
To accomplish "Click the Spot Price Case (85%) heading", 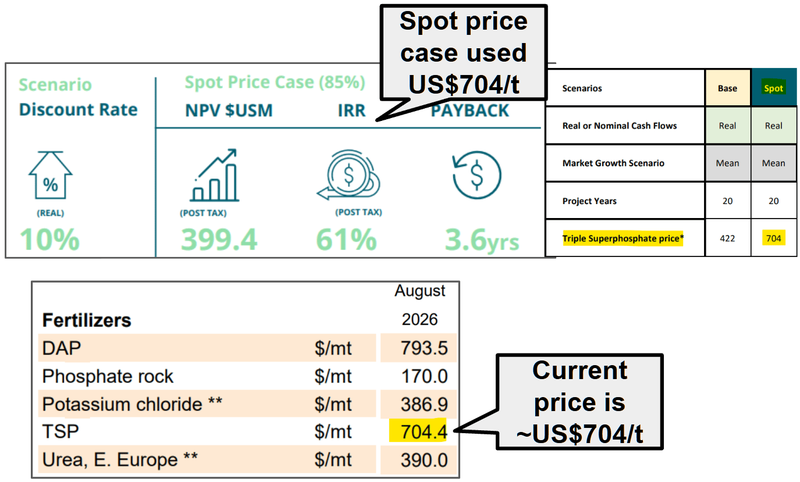I will click(275, 82).
